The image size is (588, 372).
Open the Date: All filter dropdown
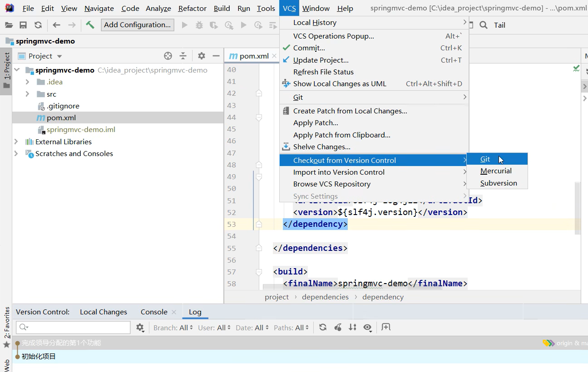pyautogui.click(x=252, y=328)
